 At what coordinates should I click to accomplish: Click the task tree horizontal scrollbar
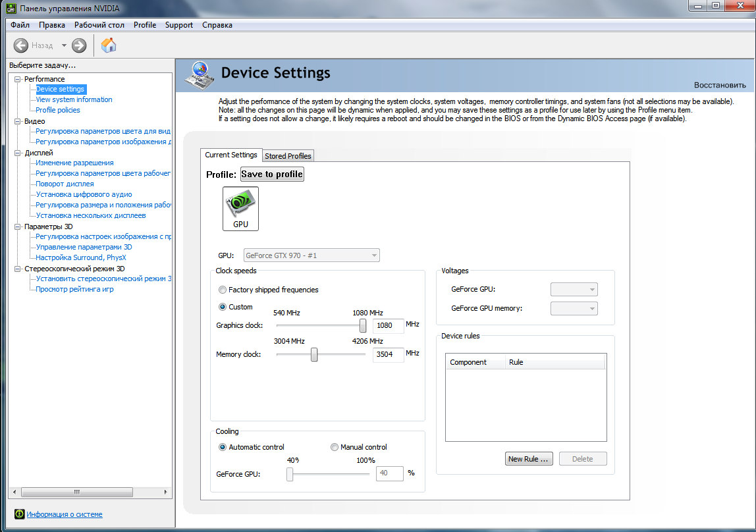(77, 492)
